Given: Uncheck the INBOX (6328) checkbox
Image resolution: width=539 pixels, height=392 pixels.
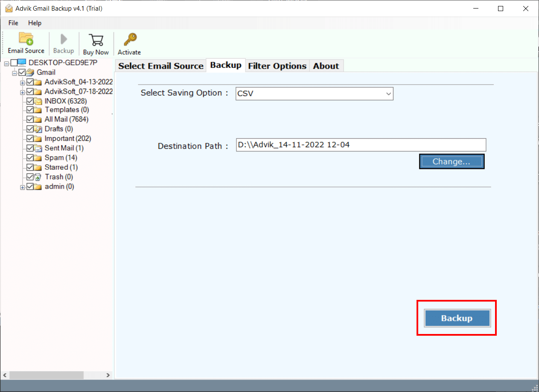Looking at the screenshot, I should click(30, 101).
